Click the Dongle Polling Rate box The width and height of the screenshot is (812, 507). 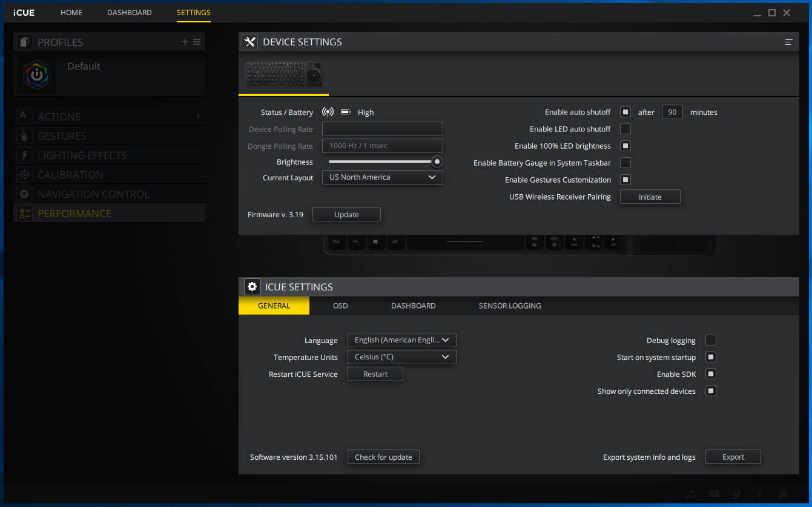click(x=383, y=146)
